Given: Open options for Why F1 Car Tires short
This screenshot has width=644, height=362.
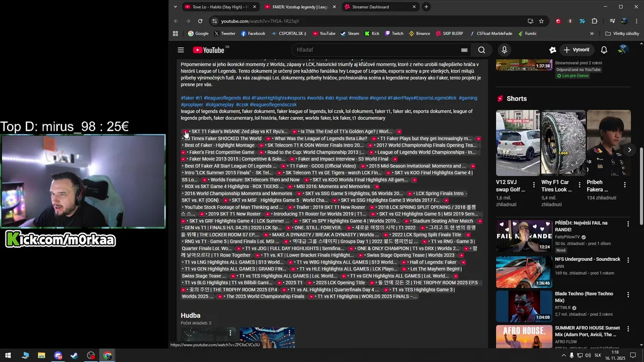Looking at the screenshot, I should coord(579,185).
